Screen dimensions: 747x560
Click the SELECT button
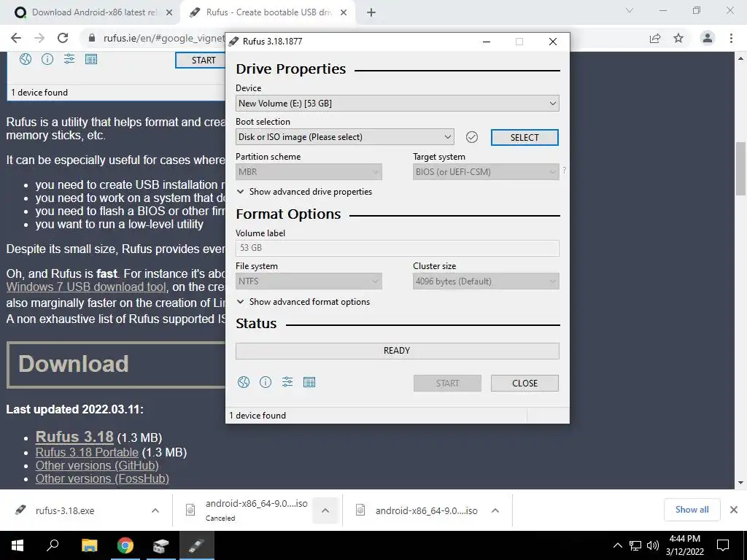pos(525,138)
